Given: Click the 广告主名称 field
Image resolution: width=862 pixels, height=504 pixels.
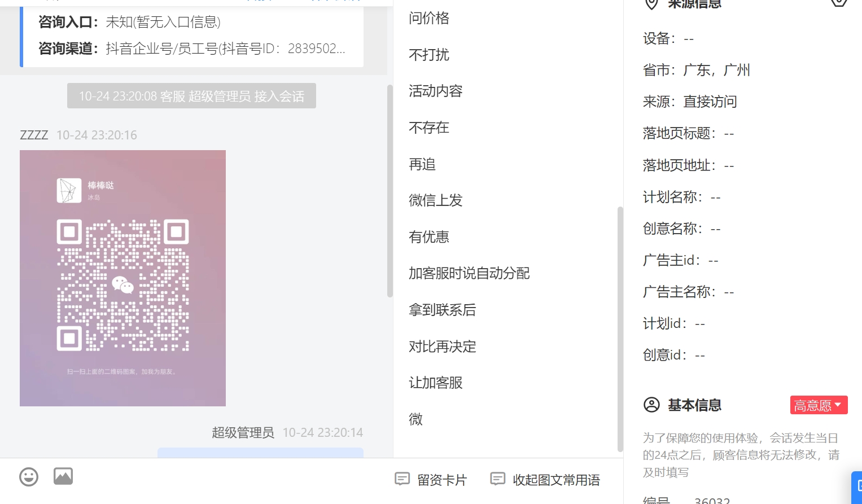Looking at the screenshot, I should coord(688,292).
